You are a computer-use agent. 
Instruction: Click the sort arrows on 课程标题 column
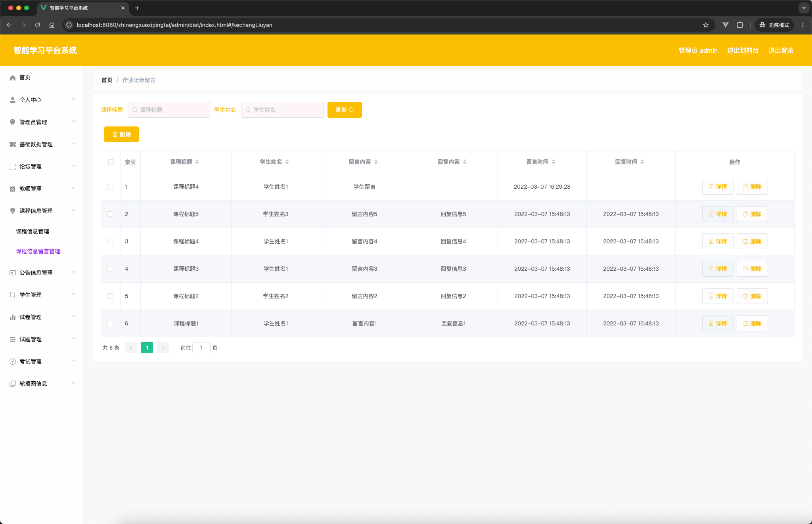pyautogui.click(x=197, y=162)
